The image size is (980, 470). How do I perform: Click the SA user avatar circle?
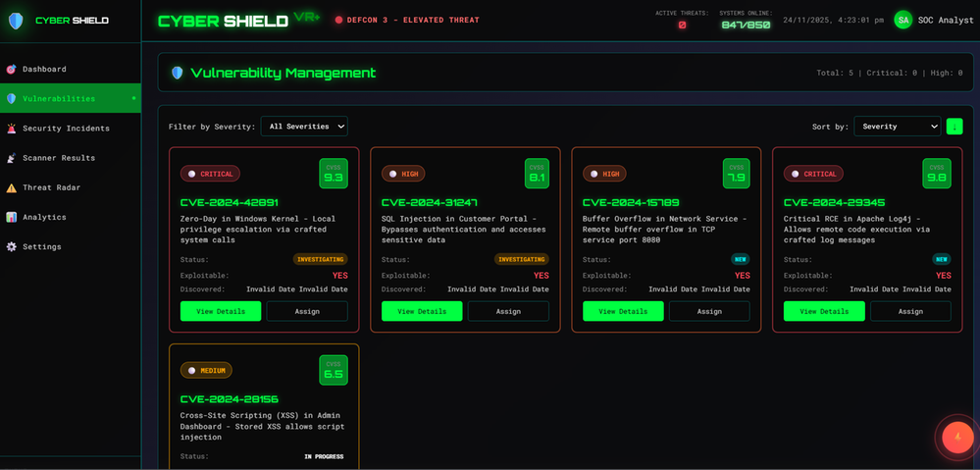(x=903, y=20)
